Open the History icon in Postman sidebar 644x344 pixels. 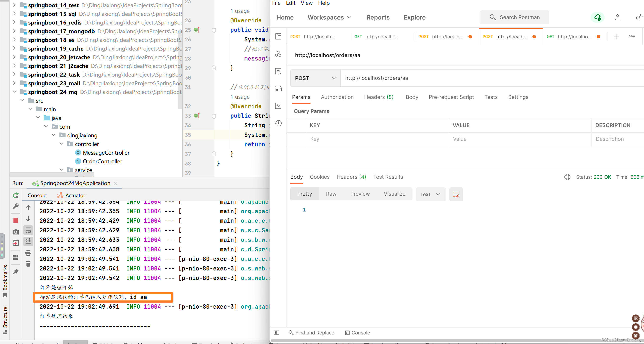click(278, 123)
